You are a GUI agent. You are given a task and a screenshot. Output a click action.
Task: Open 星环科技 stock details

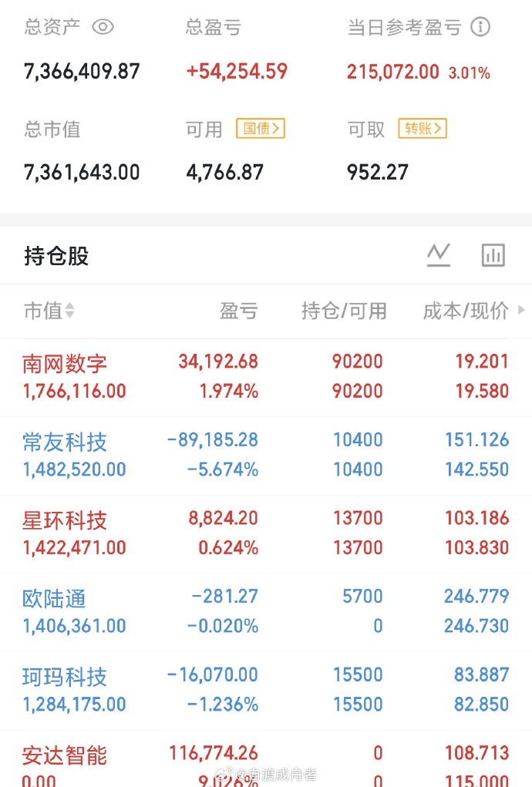64,520
